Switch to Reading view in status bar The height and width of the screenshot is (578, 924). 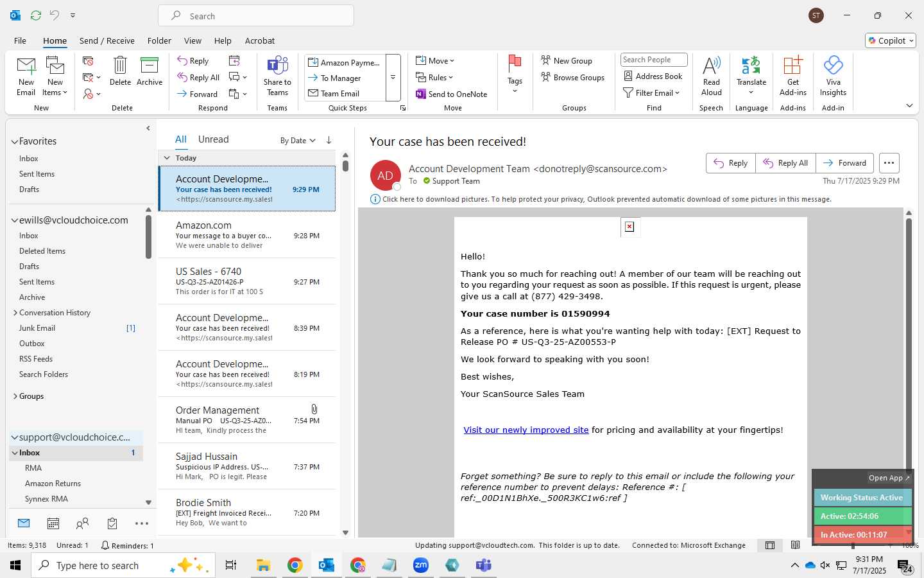pos(795,545)
